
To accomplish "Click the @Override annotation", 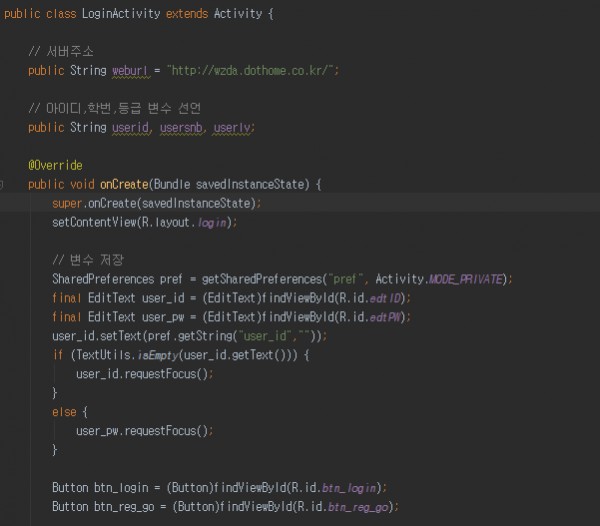I will point(55,165).
